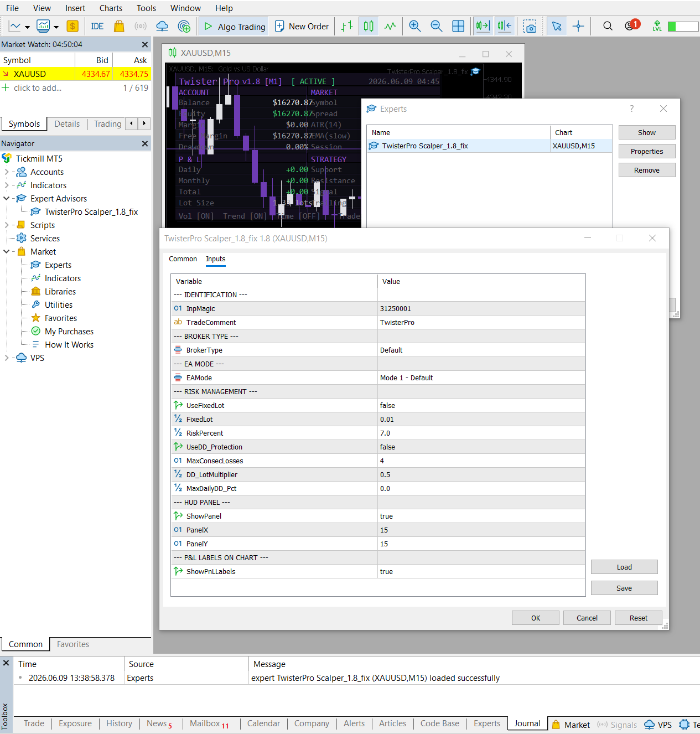Toggle UseDD_Protection value false
700x734 pixels.
pyautogui.click(x=481, y=447)
